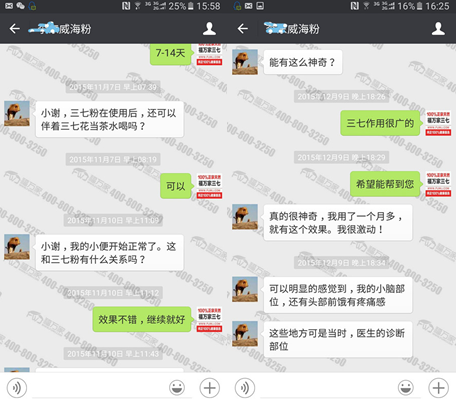Select the green 三七作用很广的 message bubble
458x407 pixels.
click(x=380, y=123)
